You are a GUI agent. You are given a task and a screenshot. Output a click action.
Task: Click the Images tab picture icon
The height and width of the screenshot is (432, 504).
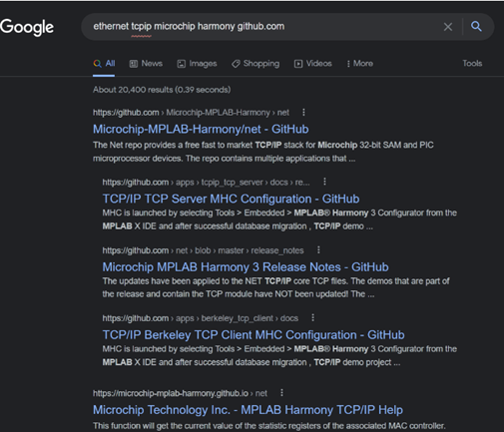181,64
